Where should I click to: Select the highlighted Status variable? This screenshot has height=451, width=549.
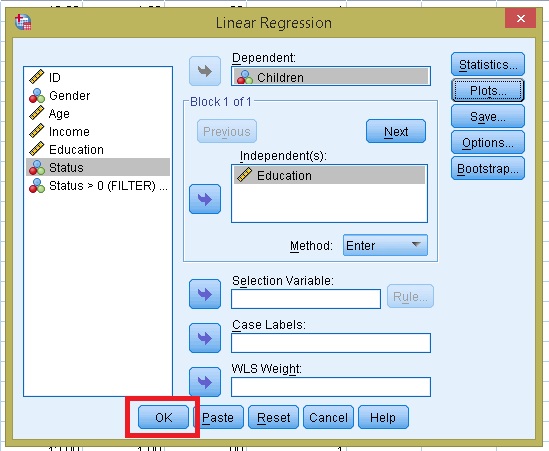point(98,167)
